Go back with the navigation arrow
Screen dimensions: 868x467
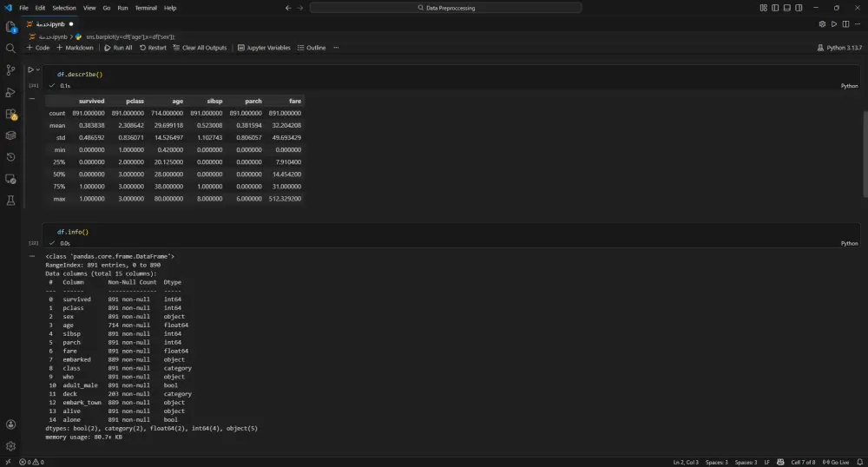(288, 8)
